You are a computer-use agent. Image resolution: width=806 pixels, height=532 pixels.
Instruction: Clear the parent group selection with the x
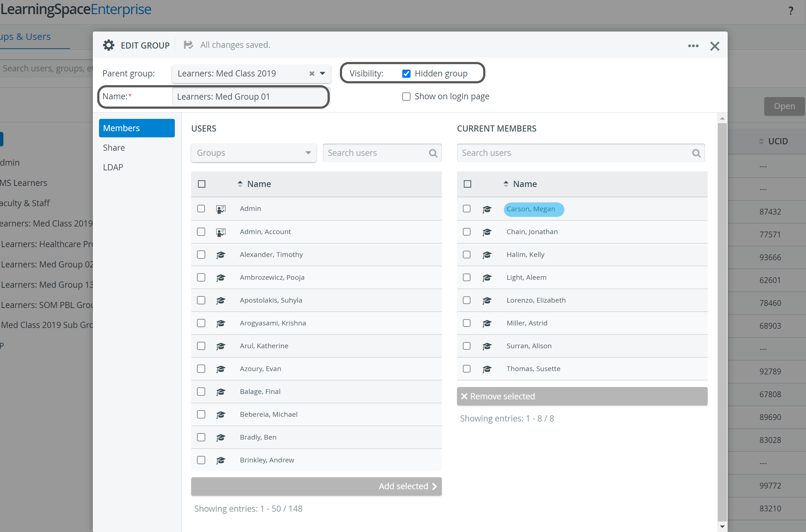312,74
